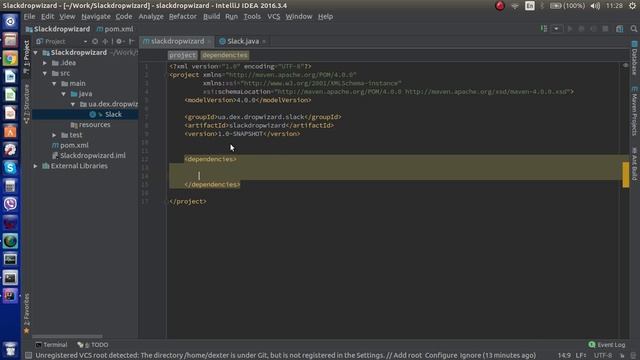The image size is (640, 360).
Task: Select the Slack class in tree
Action: pyautogui.click(x=113, y=114)
